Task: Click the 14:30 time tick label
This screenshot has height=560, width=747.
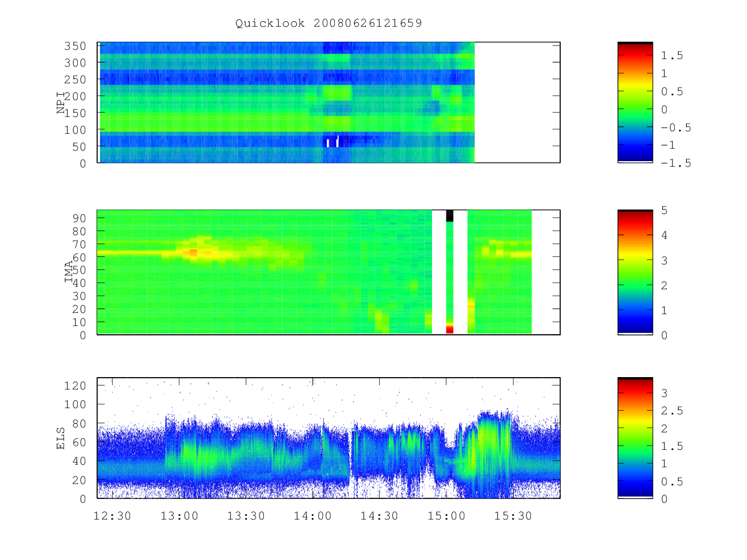Action: 380,516
